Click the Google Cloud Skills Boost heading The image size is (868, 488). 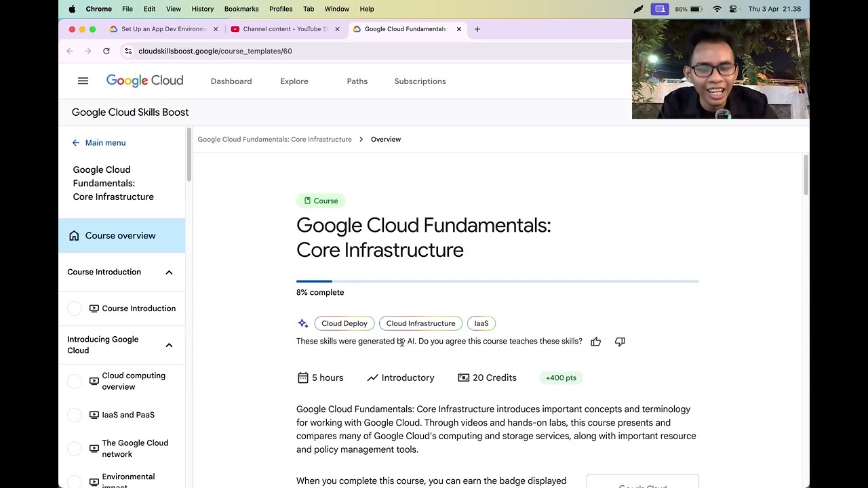(x=130, y=113)
